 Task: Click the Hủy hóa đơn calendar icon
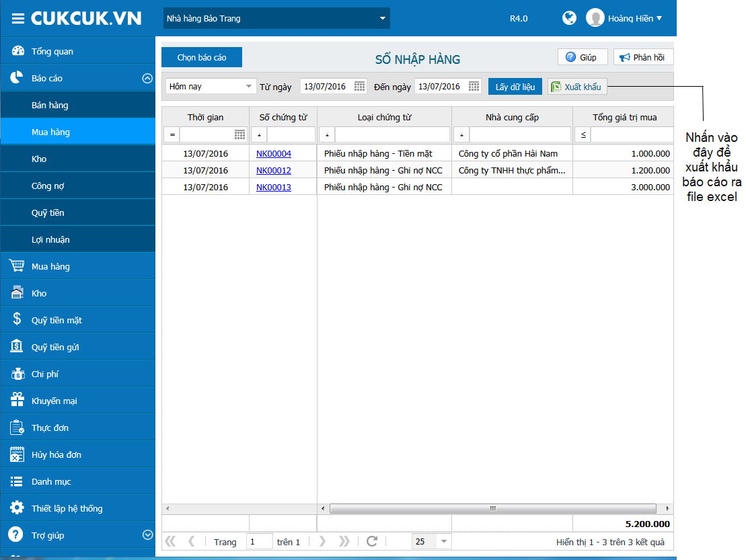pyautogui.click(x=17, y=454)
